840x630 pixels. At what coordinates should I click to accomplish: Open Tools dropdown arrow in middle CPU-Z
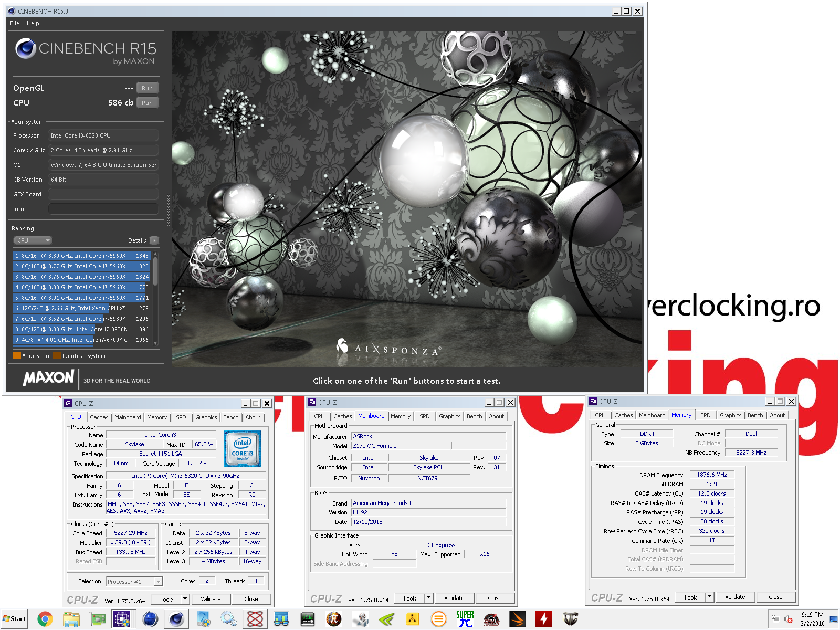click(428, 598)
